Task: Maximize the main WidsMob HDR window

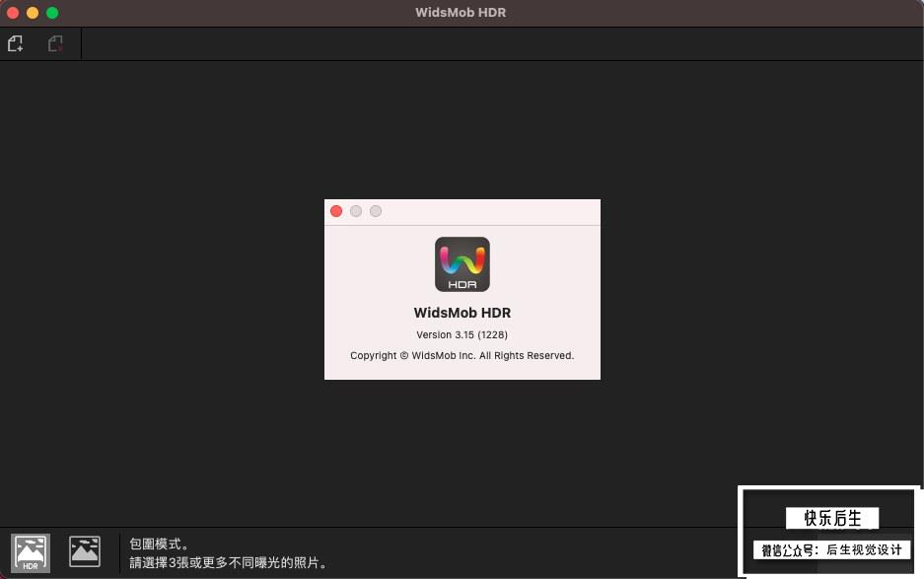Action: click(x=52, y=13)
